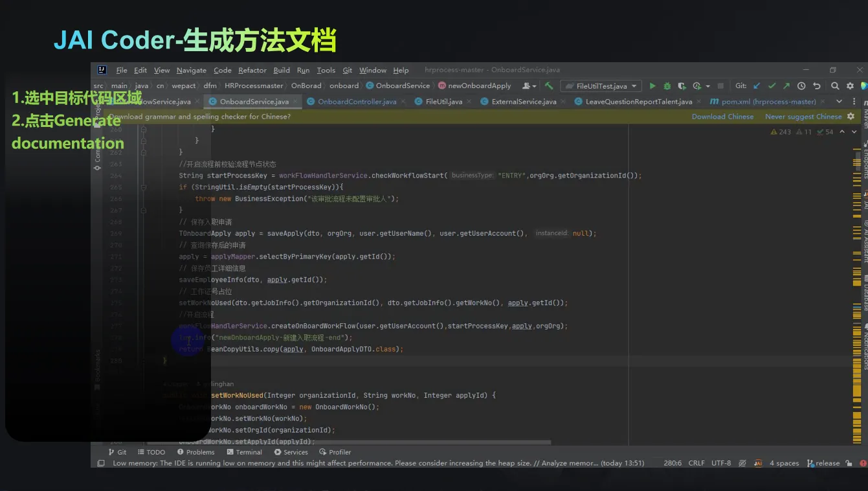Screen dimensions: 868x491
Task: Open the Problems tool window
Action: click(x=195, y=452)
